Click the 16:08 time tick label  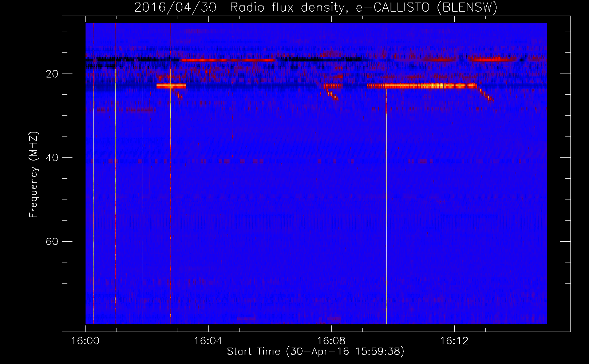coord(331,341)
